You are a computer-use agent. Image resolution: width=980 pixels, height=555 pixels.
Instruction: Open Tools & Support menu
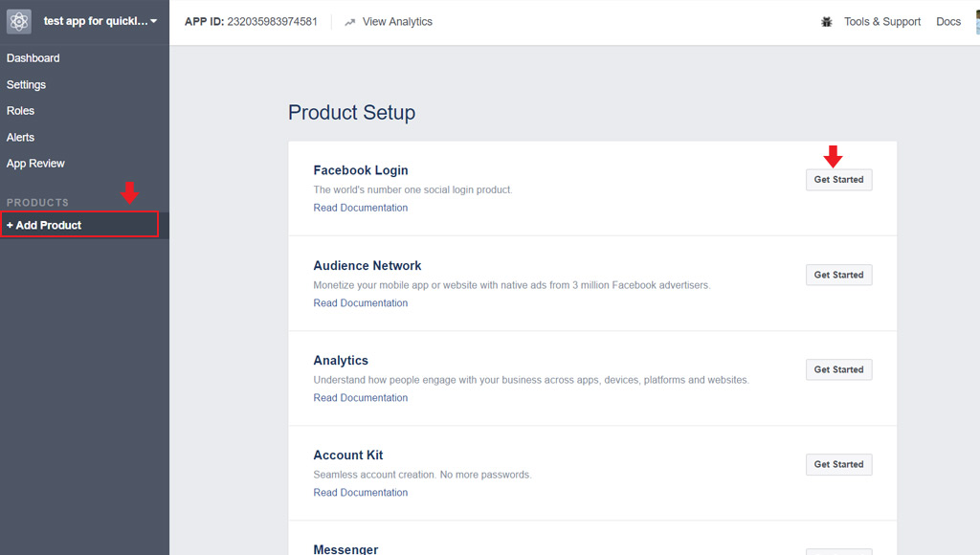(881, 22)
